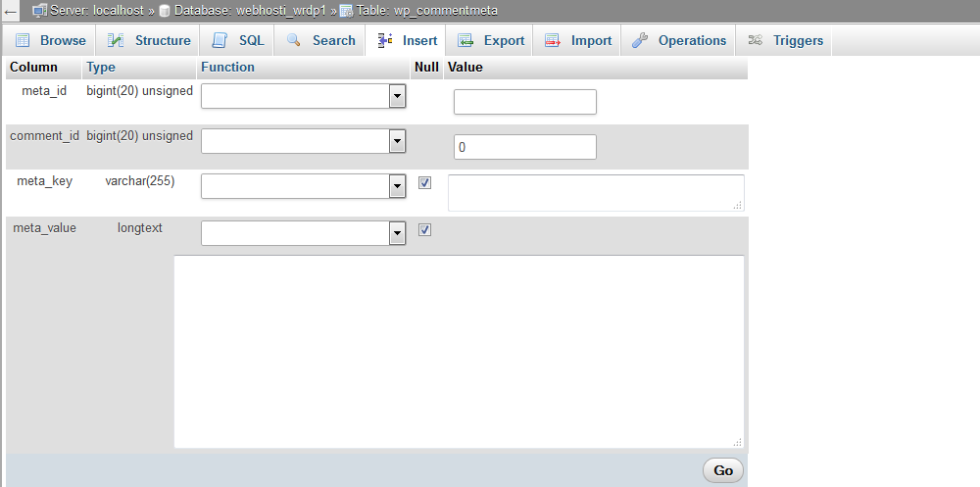Click the SQL tab icon
The height and width of the screenshot is (487, 980).
coord(220,41)
